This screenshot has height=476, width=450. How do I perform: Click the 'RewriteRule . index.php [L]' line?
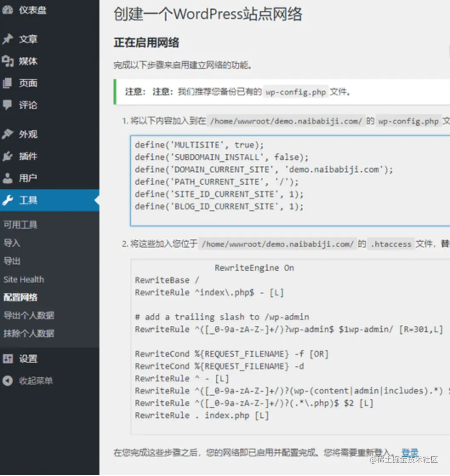click(202, 415)
